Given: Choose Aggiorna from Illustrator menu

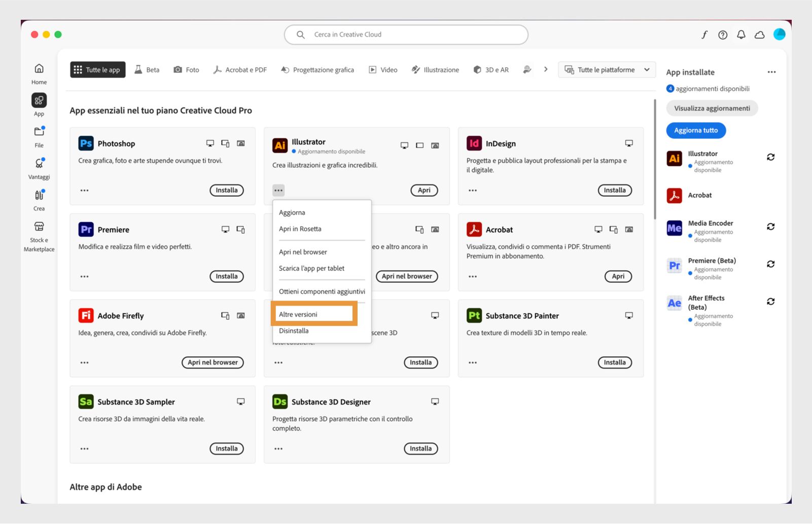Looking at the screenshot, I should [322, 212].
